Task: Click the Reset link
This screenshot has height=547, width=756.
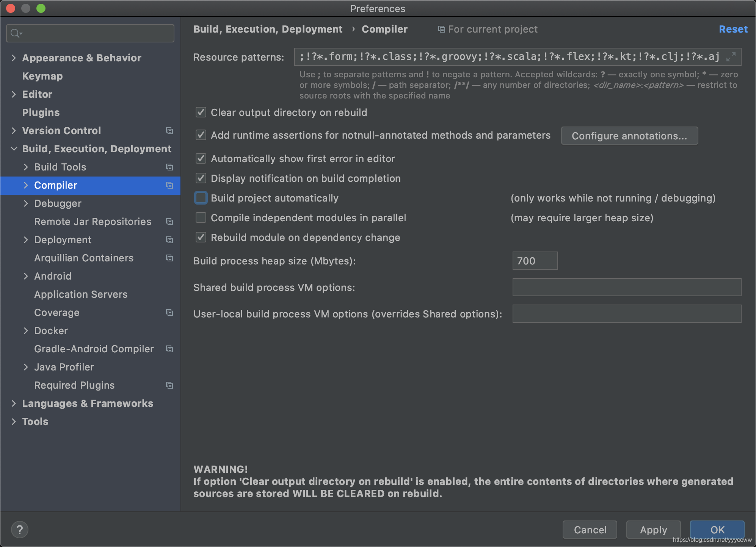Action: 733,29
